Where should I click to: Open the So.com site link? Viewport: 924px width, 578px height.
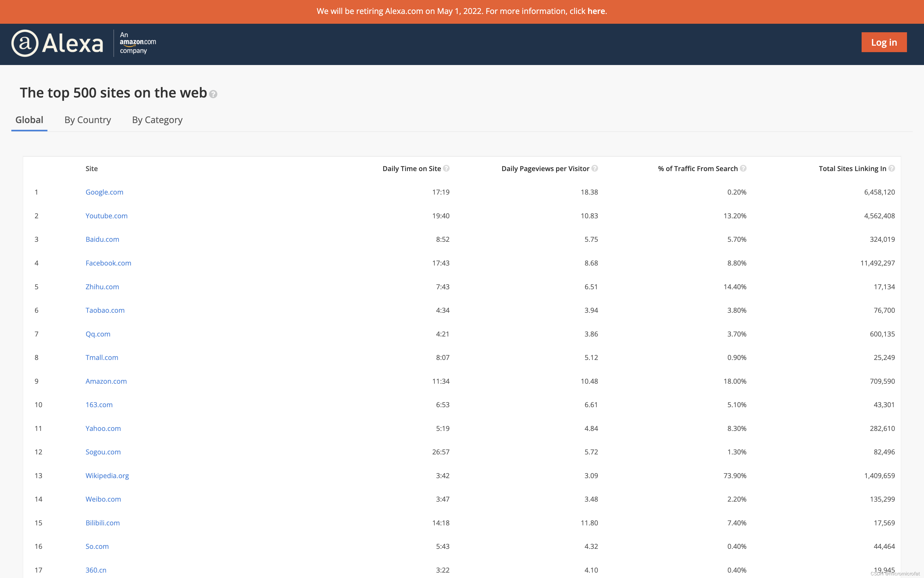[97, 546]
